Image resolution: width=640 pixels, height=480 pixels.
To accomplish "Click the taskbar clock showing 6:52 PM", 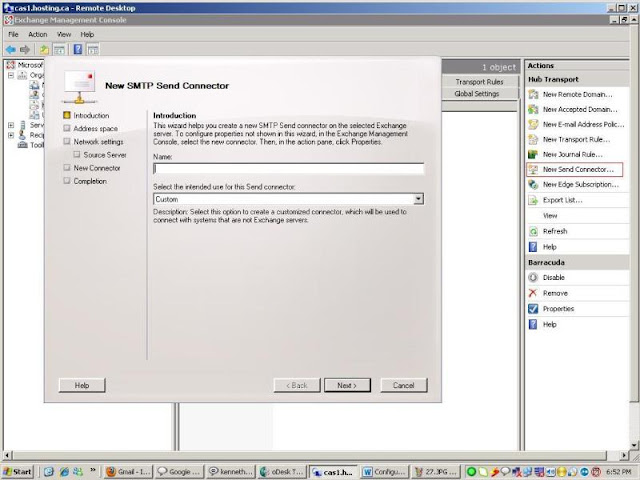I will pos(619,472).
